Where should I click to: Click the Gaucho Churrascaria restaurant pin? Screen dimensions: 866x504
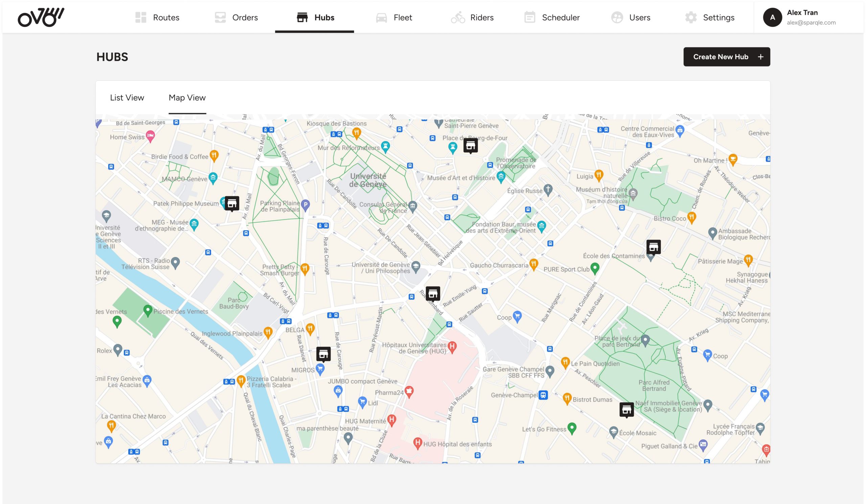coord(534,264)
